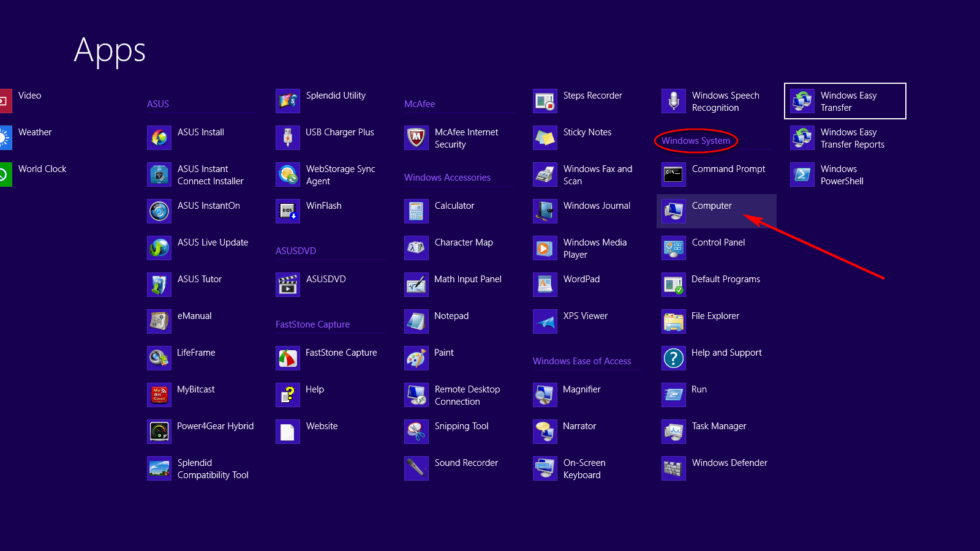980x551 pixels.
Task: Click the McAfee group heading
Action: pos(420,104)
